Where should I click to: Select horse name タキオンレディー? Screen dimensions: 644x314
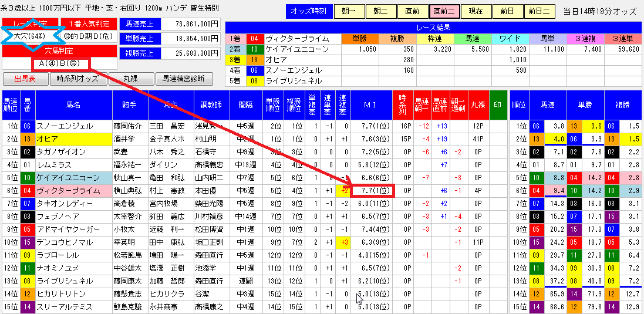(73, 204)
